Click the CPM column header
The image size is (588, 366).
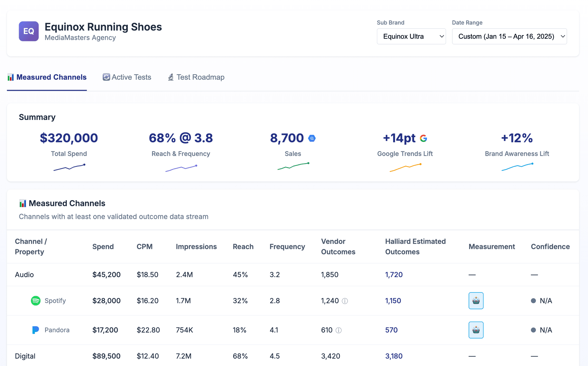[x=145, y=247]
